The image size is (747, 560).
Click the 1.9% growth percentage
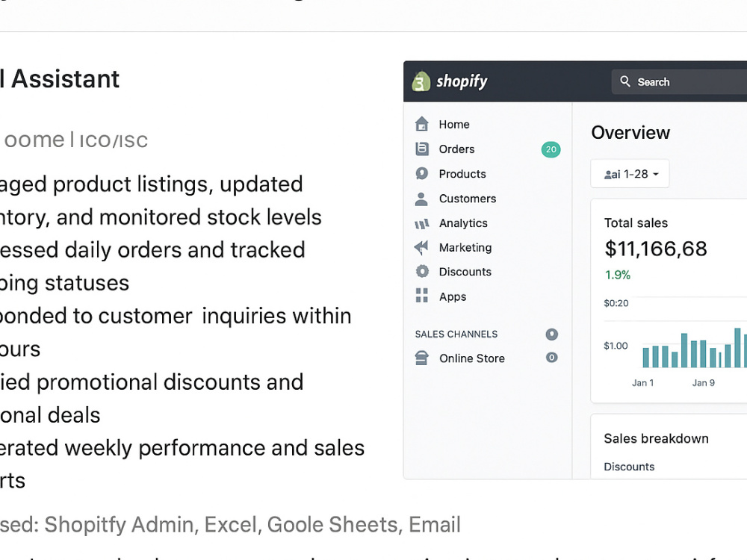tap(618, 275)
